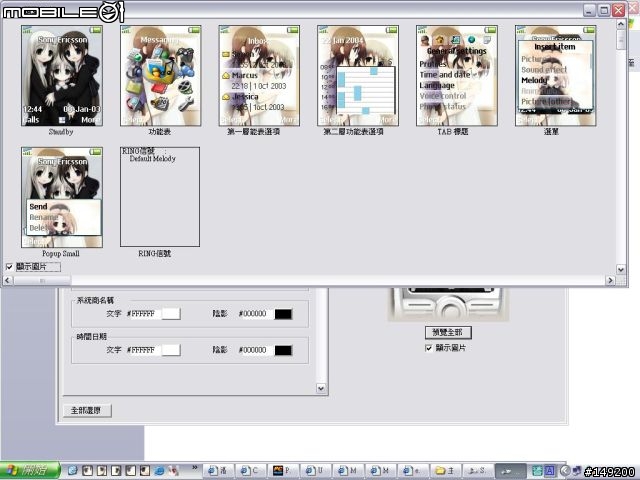Switch to taskbar item labeled S
Viewport: 640px width, 480px height.
tap(478, 471)
